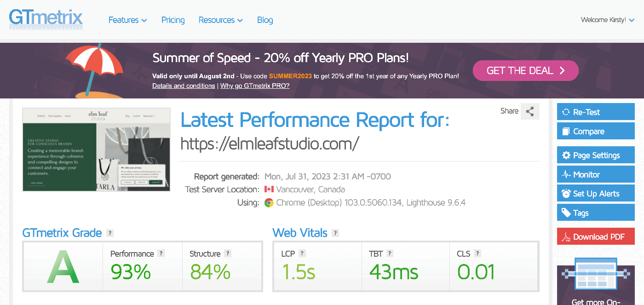The width and height of the screenshot is (644, 305).
Task: Open the Web Vitals help icon
Action: click(335, 233)
